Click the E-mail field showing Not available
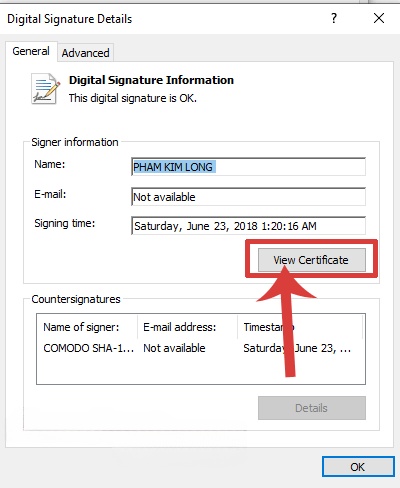 pyautogui.click(x=248, y=197)
